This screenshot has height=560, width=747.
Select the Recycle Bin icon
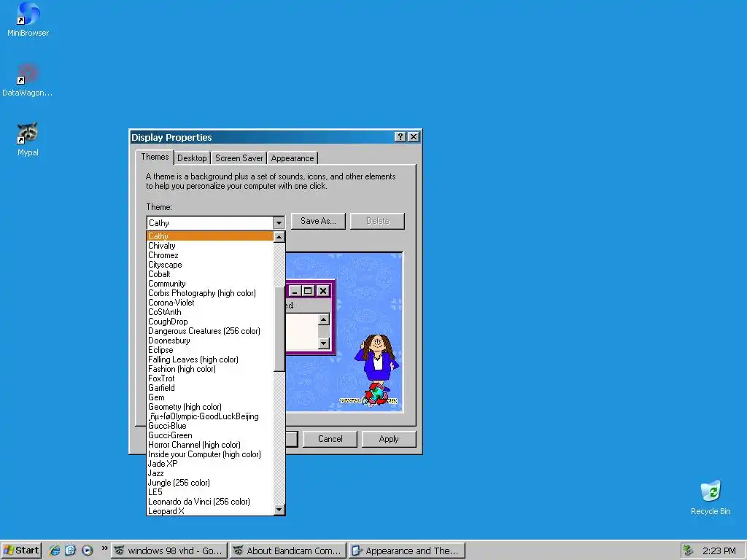tap(711, 497)
